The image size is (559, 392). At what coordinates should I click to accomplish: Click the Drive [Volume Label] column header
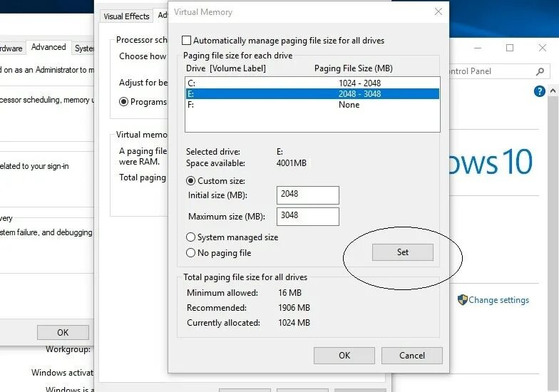(x=225, y=68)
